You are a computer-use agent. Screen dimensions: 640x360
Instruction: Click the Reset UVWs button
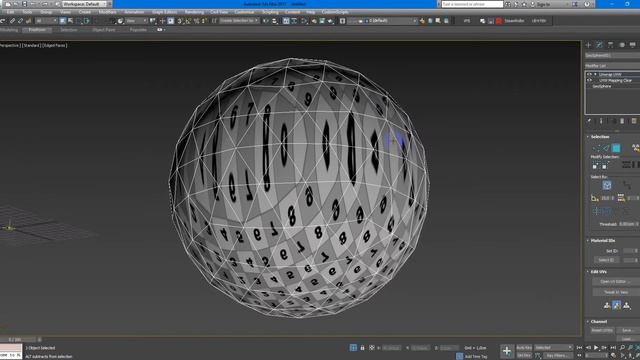point(602,330)
